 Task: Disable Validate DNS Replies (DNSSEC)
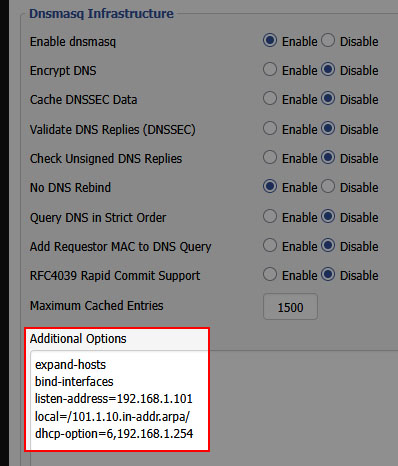[328, 129]
